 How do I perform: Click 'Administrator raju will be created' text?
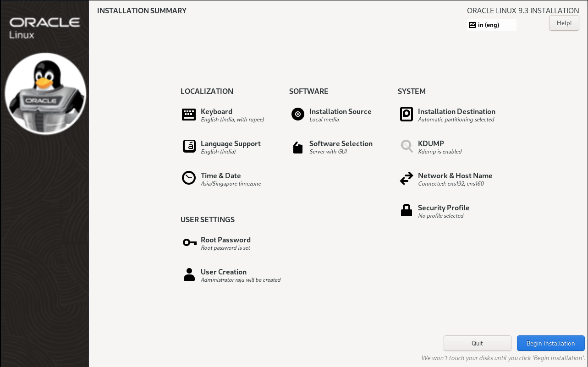(x=241, y=280)
